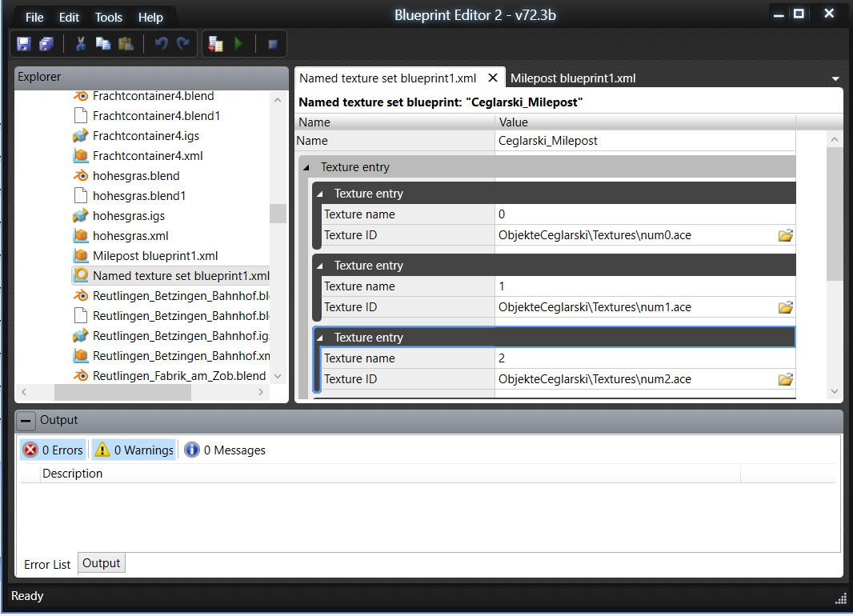Viewport: 853px width, 616px height.
Task: Browse folder for num0.ace texture
Action: click(x=786, y=235)
